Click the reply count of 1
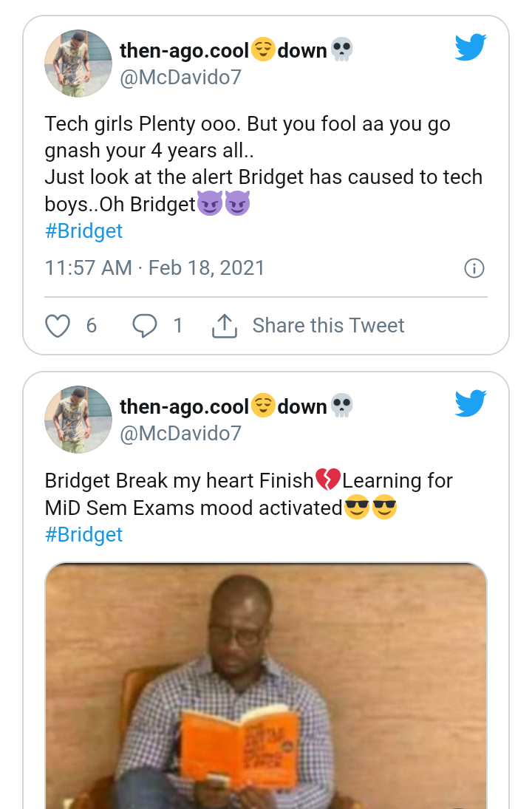 177,326
